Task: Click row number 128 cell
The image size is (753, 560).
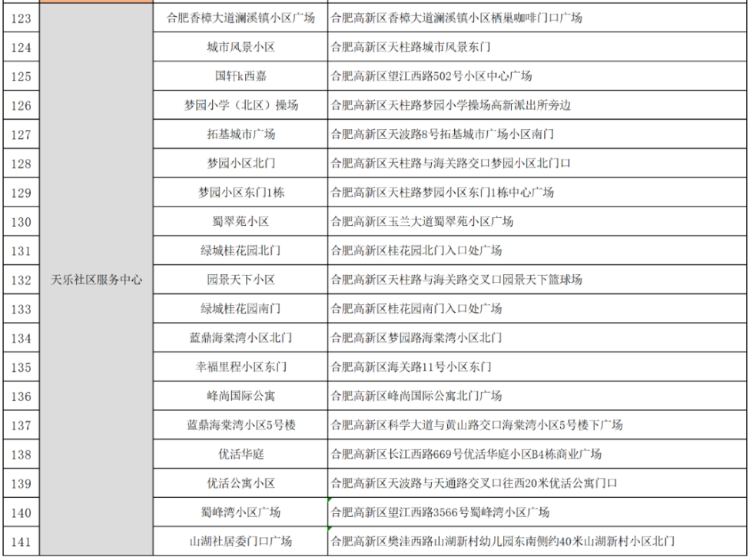Action: tap(22, 164)
